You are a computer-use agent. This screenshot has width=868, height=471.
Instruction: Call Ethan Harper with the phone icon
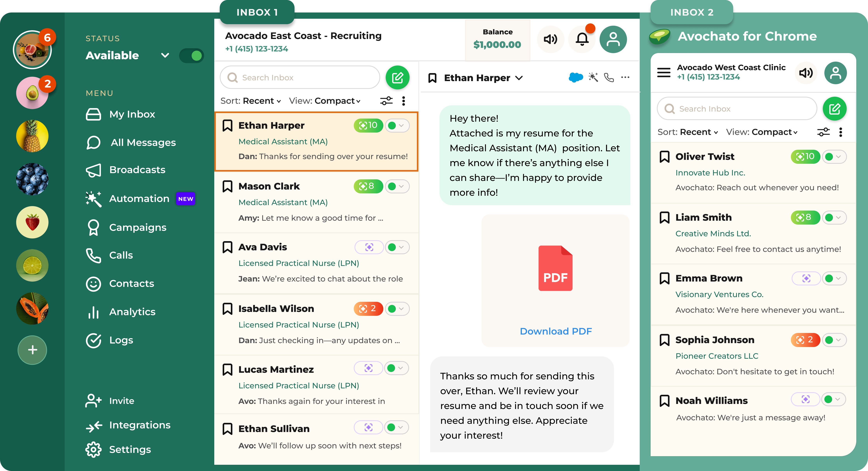point(609,78)
